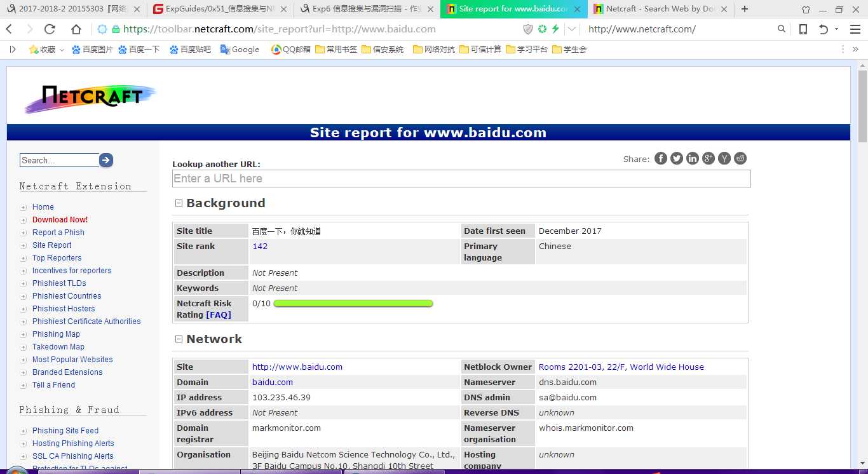Expand the 收藏 dropdown arrow
Viewport: 868px width, 474px height.
[x=62, y=50]
